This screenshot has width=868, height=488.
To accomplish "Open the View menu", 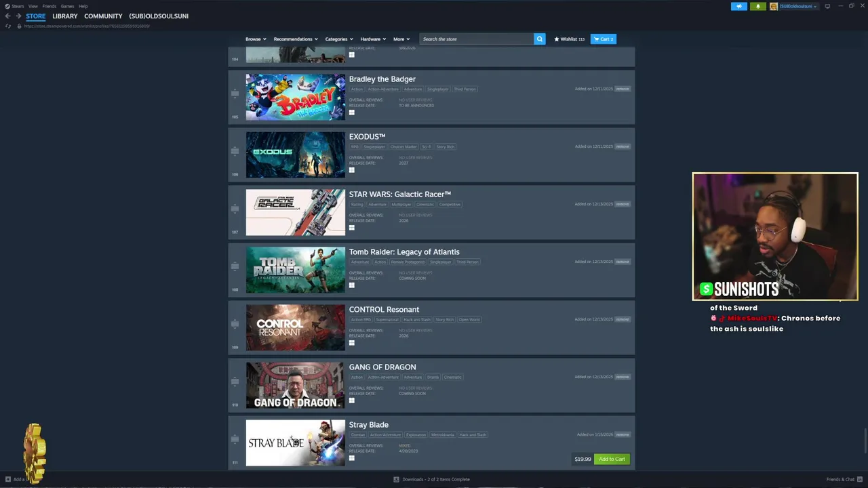I will (33, 6).
